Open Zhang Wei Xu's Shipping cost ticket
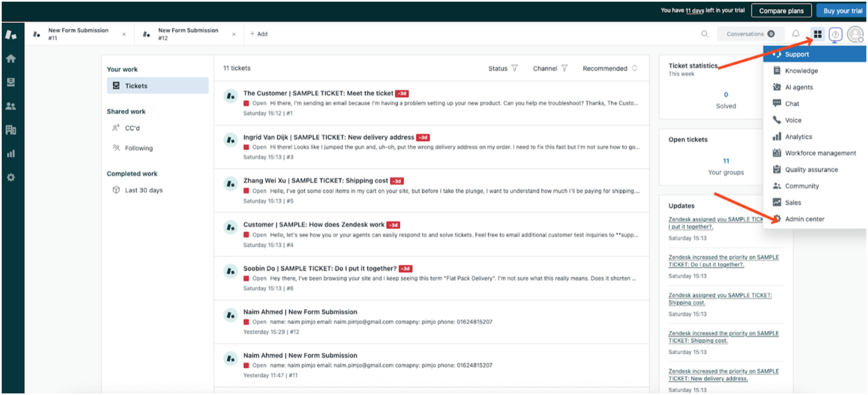The width and height of the screenshot is (868, 395). tap(432, 191)
